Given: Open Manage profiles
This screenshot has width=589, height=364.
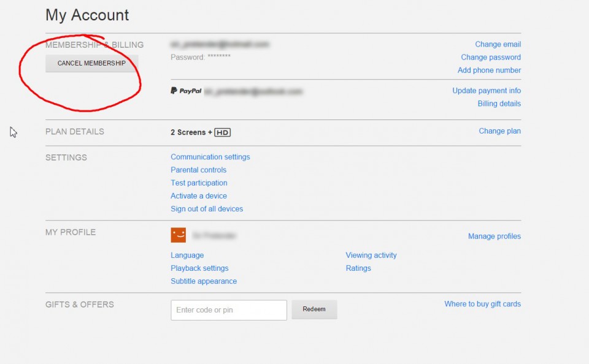Looking at the screenshot, I should [494, 236].
